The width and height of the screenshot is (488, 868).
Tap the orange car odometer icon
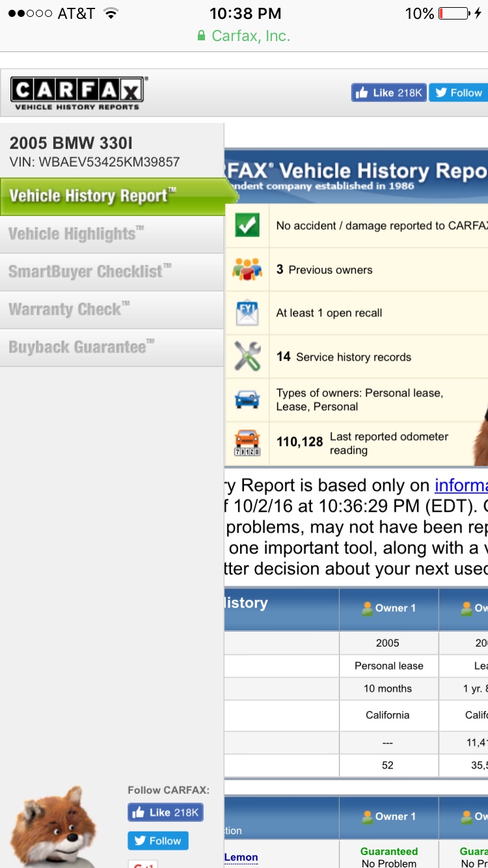tap(247, 443)
